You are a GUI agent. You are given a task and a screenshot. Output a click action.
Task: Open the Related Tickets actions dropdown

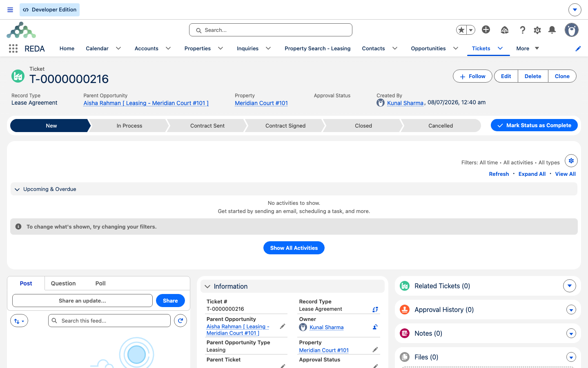(570, 286)
